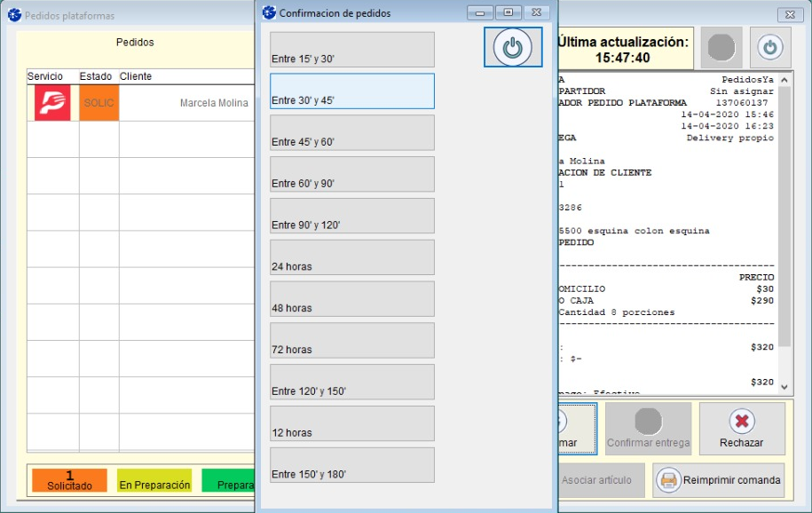Click the power icon in the Confirmacion de pedidos dialog
This screenshot has height=513, width=812.
[x=512, y=47]
